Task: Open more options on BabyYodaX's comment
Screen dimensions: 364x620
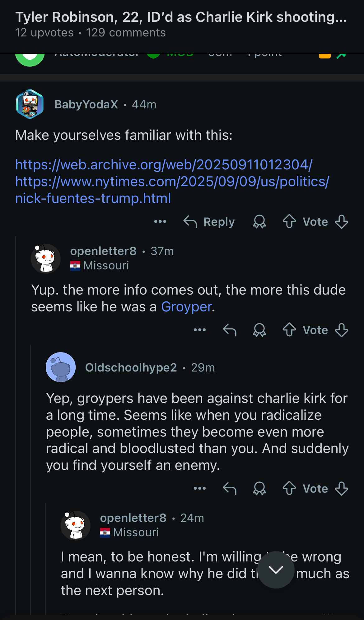Action: [x=160, y=221]
